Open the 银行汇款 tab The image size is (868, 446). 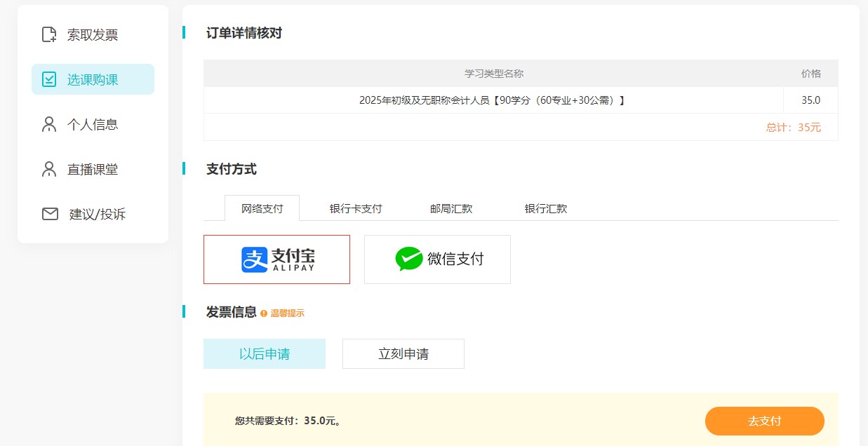click(545, 208)
